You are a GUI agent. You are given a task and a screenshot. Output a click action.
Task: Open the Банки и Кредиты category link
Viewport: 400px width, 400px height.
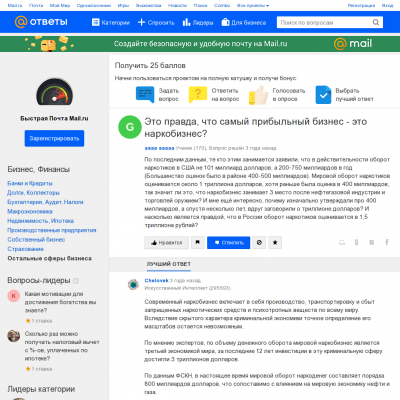point(30,183)
